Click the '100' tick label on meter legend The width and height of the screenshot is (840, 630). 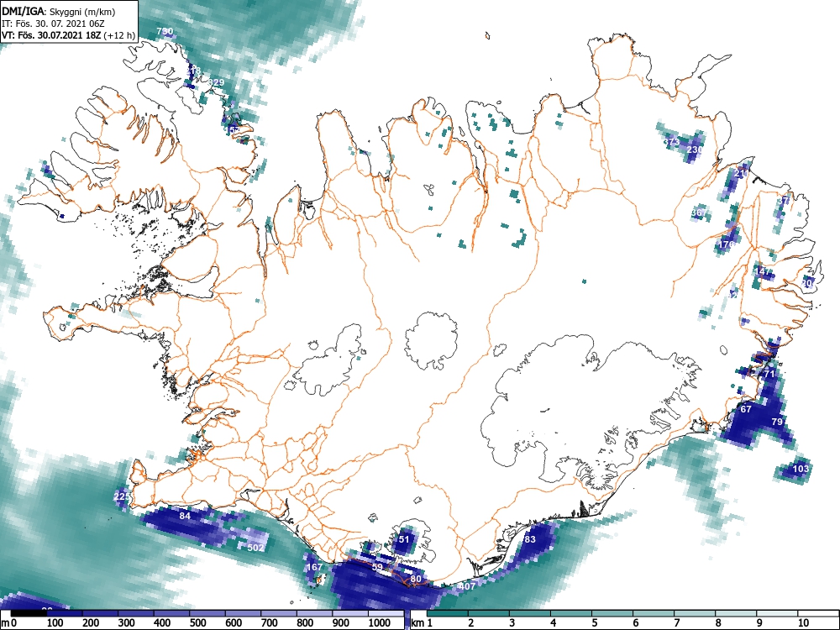55,623
